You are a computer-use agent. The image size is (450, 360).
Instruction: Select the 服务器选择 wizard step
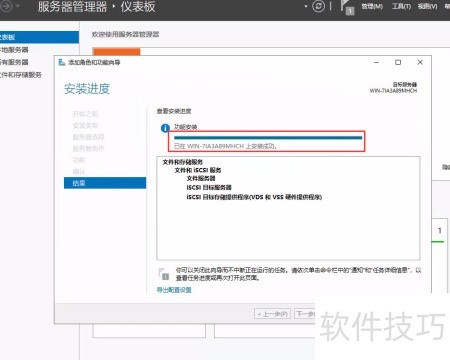(88, 137)
